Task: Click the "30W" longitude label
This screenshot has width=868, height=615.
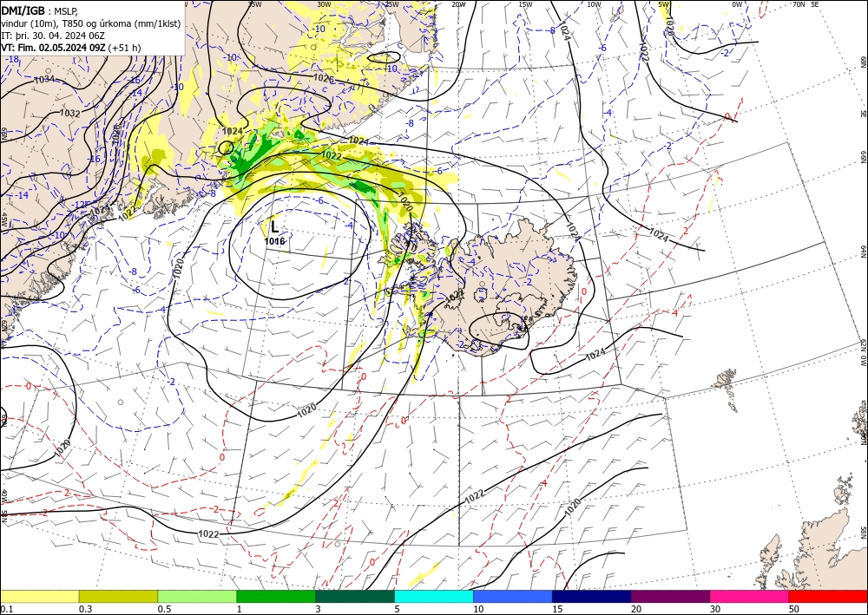Action: pyautogui.click(x=324, y=4)
